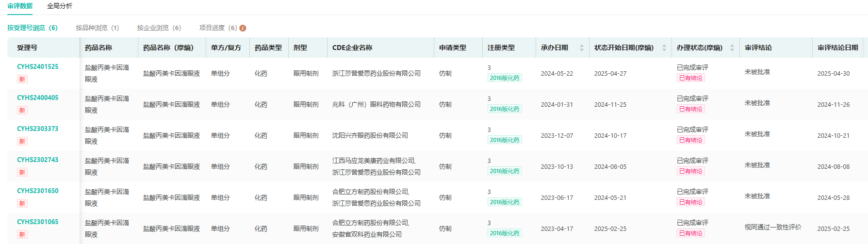The width and height of the screenshot is (868, 244).
Task: Click 单组分 in the CYHS2303373 row
Action: point(220,136)
